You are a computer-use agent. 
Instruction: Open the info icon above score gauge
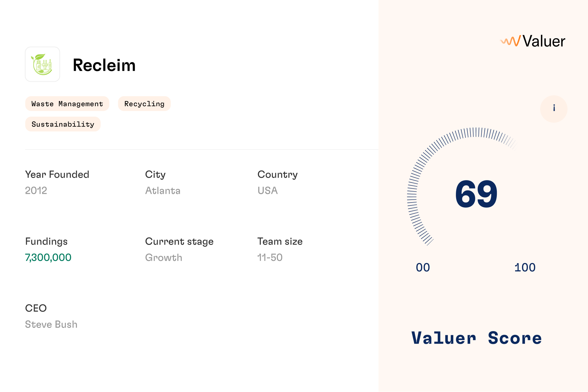coord(554,109)
